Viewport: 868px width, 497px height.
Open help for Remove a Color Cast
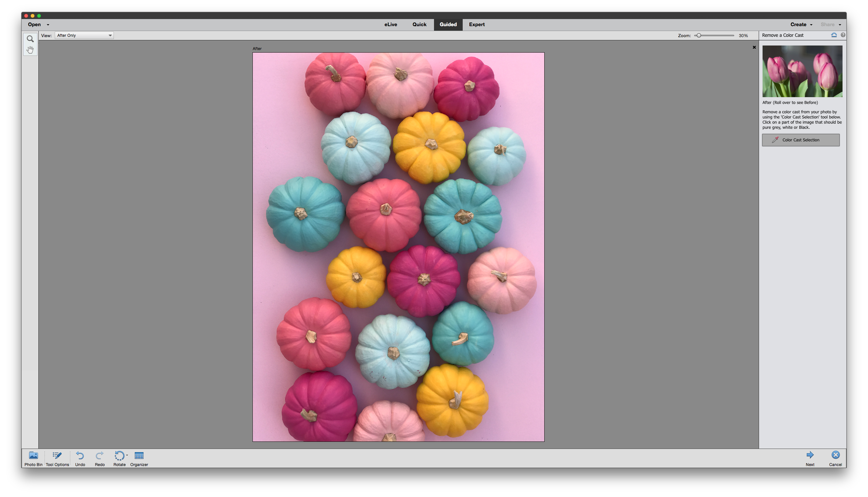click(843, 35)
